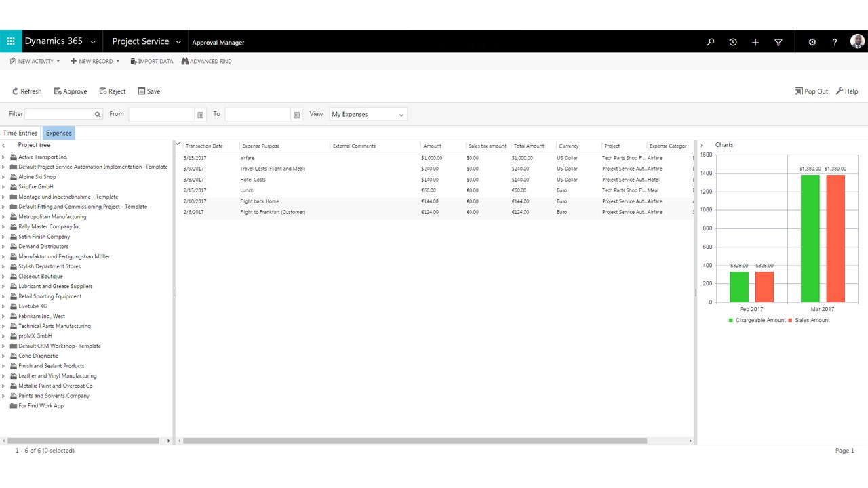Image resolution: width=868 pixels, height=488 pixels.
Task: Click the From date input field
Action: click(161, 115)
